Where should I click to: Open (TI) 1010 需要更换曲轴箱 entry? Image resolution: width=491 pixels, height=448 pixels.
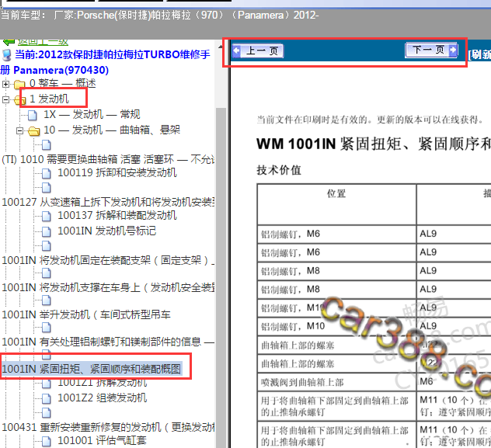pyautogui.click(x=108, y=159)
